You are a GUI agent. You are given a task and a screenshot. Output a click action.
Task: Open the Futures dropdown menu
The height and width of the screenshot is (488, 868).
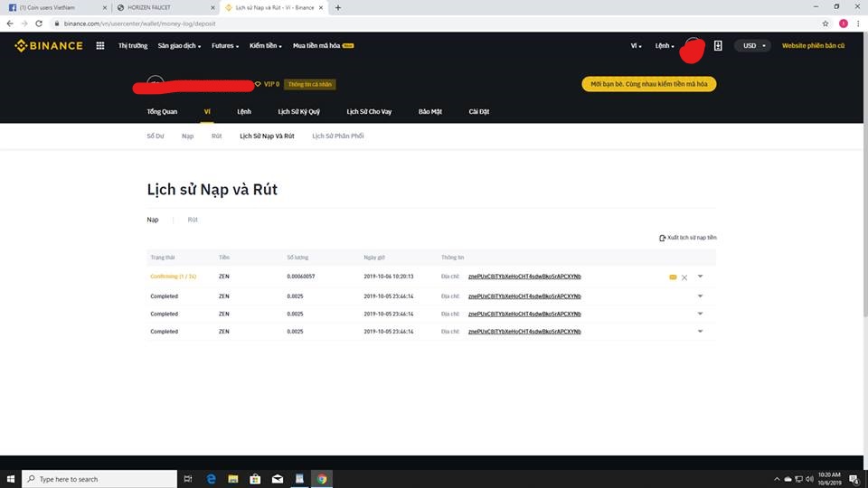click(225, 46)
